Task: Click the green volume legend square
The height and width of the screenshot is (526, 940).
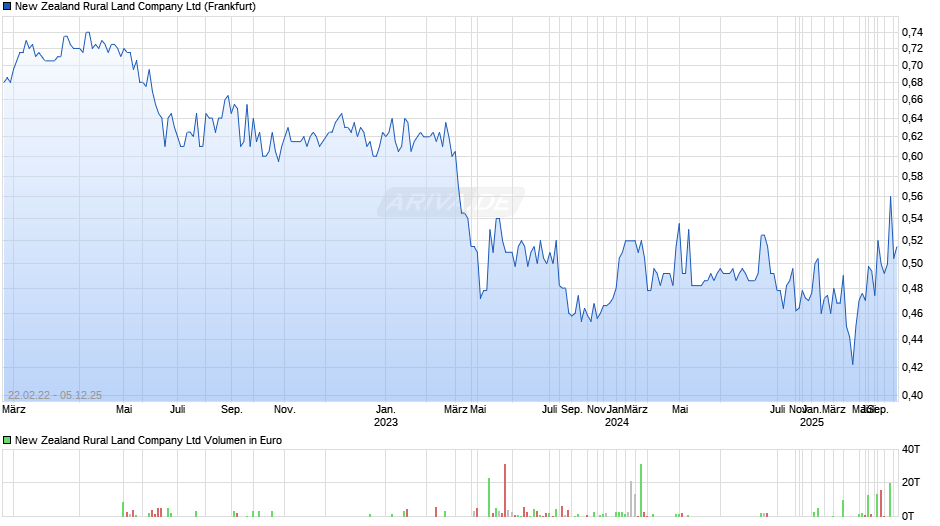Action: tap(7, 440)
